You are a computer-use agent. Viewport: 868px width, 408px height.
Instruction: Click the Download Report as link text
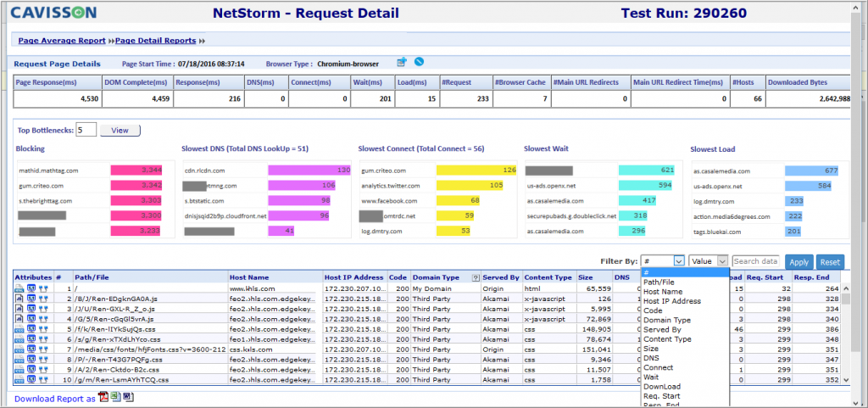tap(55, 399)
